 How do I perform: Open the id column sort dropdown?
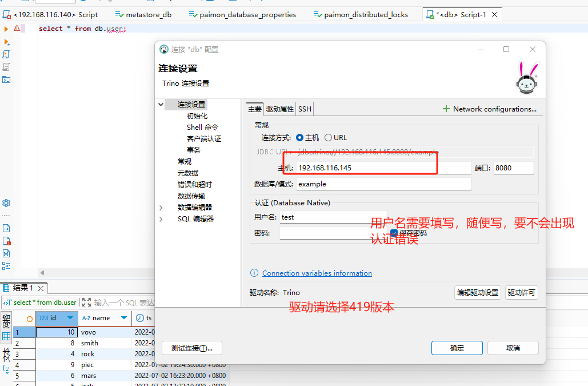tap(70, 318)
